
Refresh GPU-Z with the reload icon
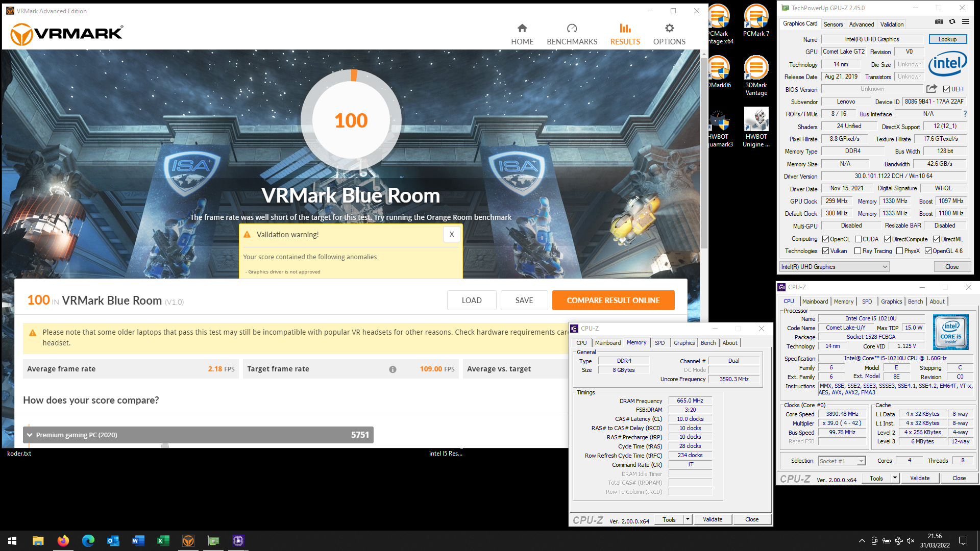[952, 22]
